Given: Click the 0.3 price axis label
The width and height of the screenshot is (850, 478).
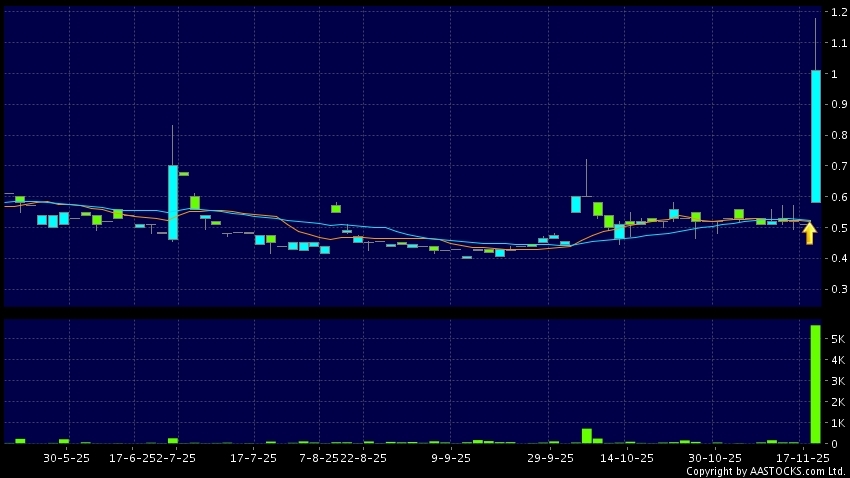Looking at the screenshot, I should pyautogui.click(x=835, y=289).
